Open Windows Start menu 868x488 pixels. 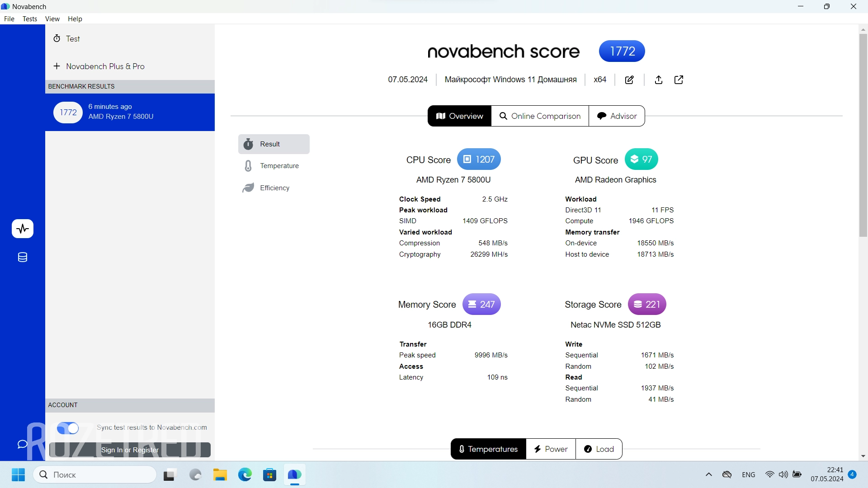18,475
